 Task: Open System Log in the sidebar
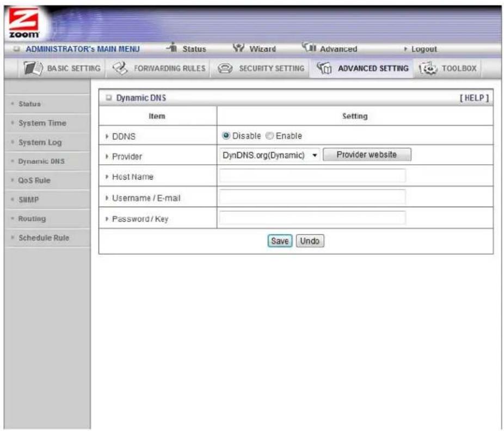(40, 143)
